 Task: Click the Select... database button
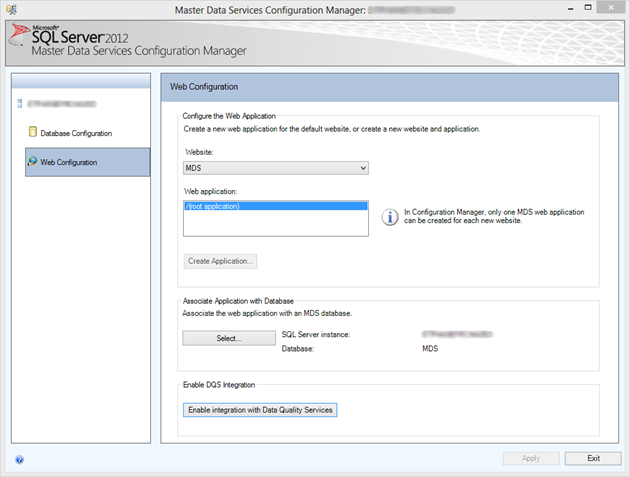coord(229,338)
